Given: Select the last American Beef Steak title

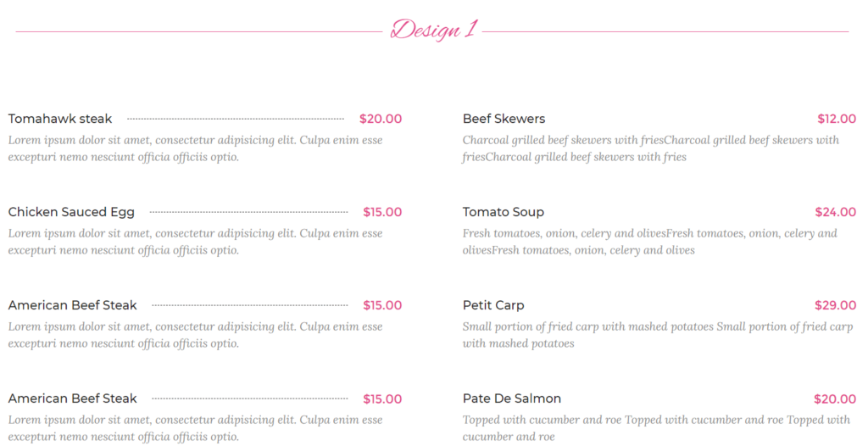Looking at the screenshot, I should click(x=73, y=399).
